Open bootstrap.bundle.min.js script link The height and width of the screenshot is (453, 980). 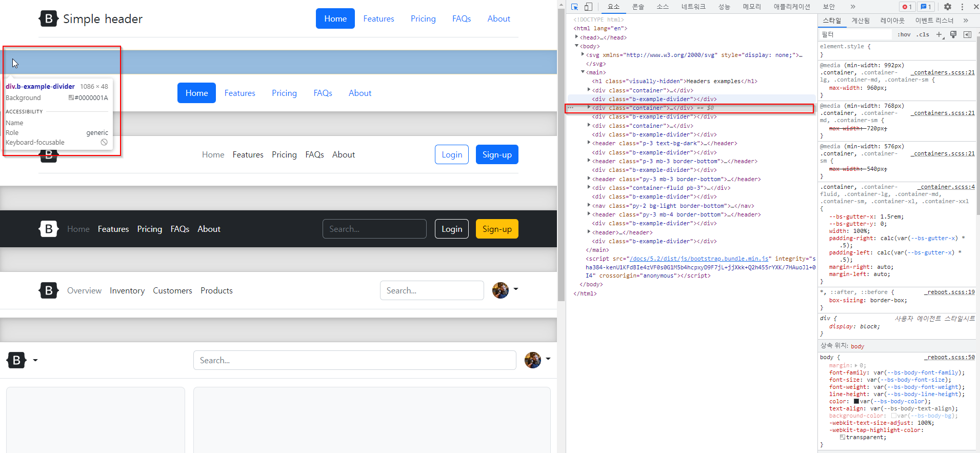700,259
